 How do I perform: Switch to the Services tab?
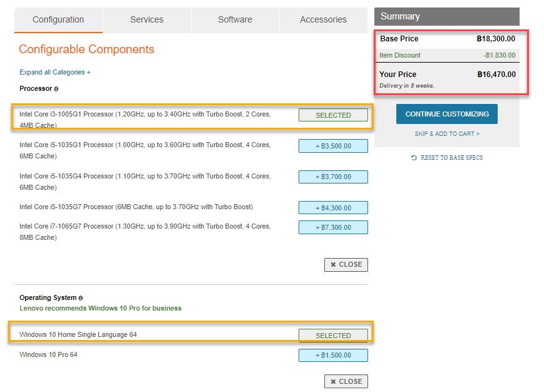click(x=146, y=20)
